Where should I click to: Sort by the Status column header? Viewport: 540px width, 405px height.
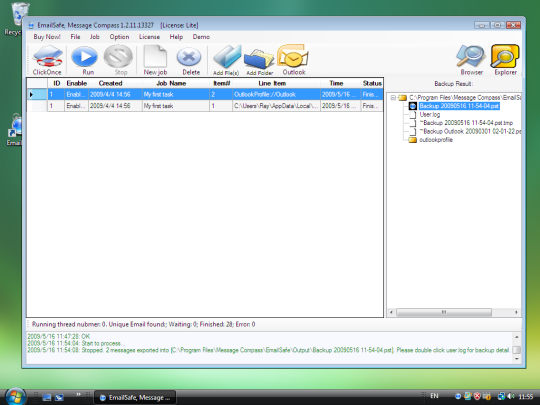[x=372, y=83]
